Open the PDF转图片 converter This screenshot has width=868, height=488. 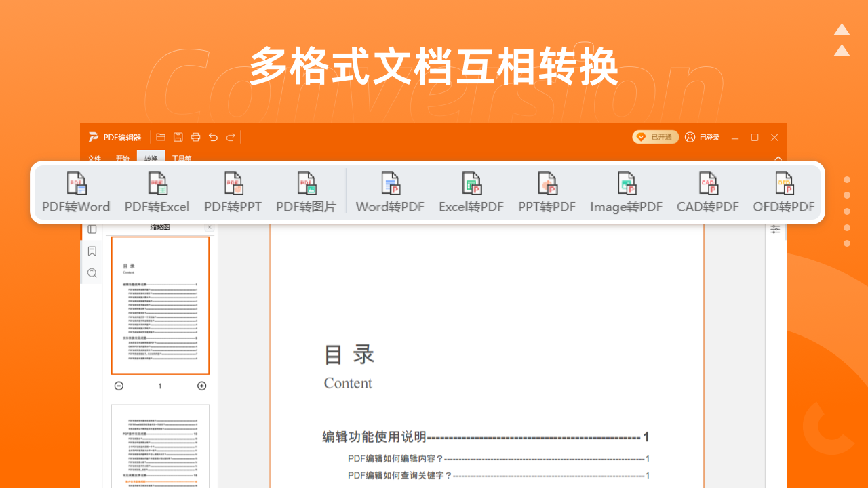click(307, 192)
